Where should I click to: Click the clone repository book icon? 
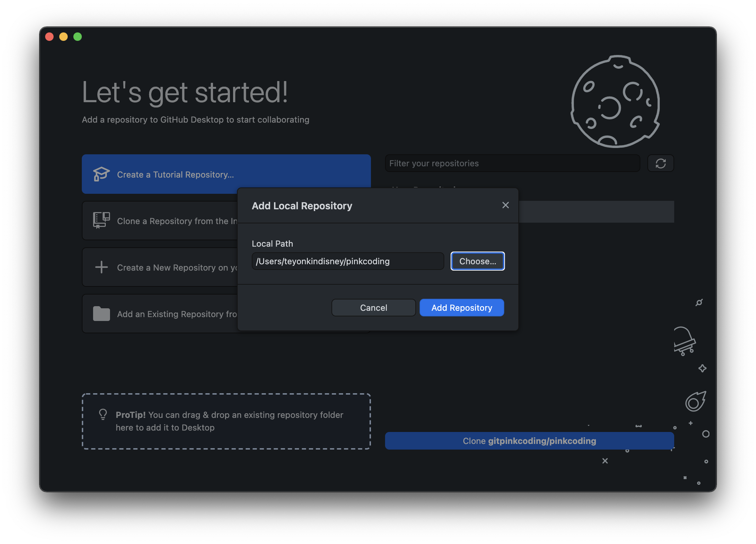click(x=101, y=221)
